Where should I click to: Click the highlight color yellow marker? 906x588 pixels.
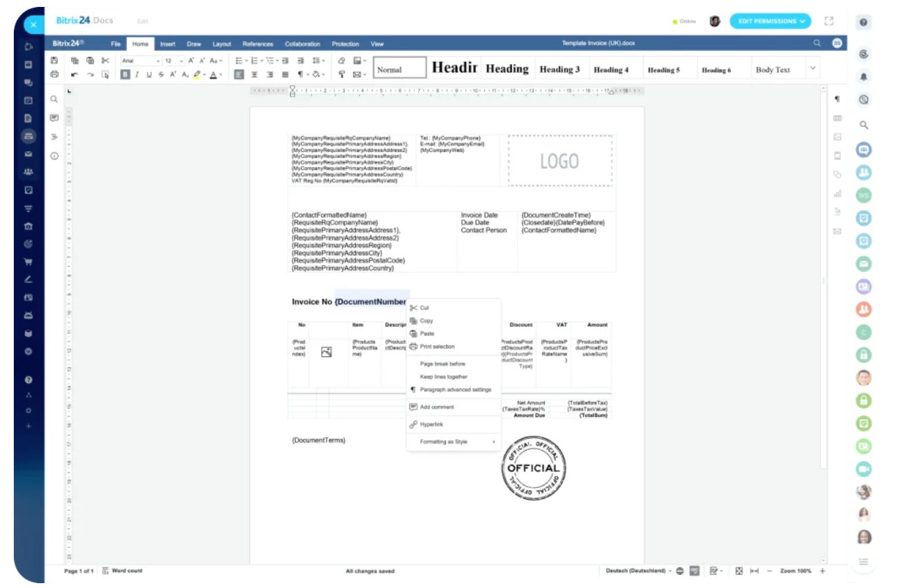click(x=197, y=74)
